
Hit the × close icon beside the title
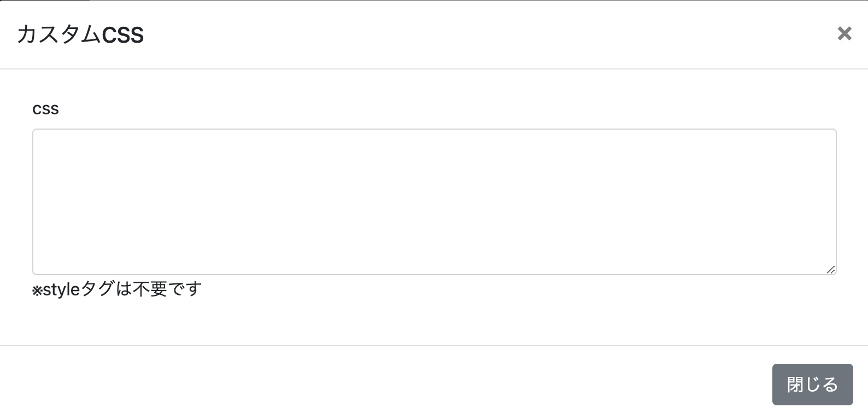[844, 34]
